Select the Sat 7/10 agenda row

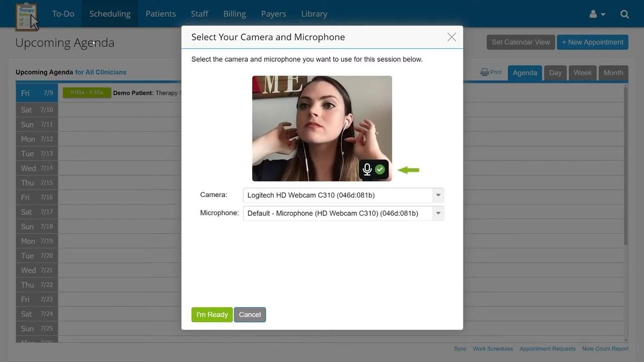click(x=320, y=110)
